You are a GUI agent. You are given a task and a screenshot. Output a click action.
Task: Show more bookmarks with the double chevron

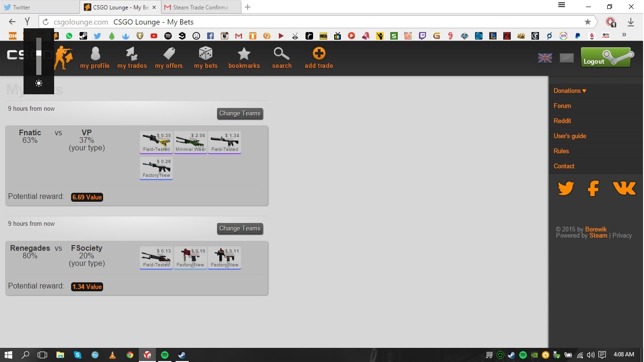pyautogui.click(x=624, y=35)
